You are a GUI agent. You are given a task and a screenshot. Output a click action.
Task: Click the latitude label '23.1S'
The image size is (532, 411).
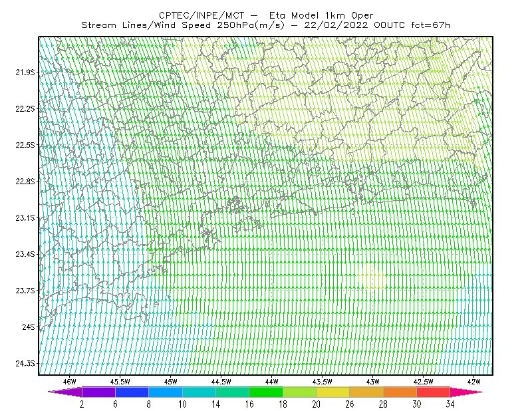(x=25, y=217)
